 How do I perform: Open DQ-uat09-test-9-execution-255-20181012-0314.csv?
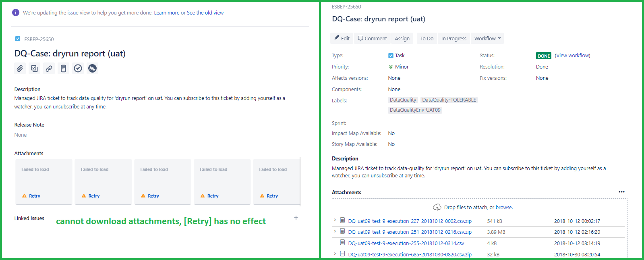pyautogui.click(x=406, y=243)
